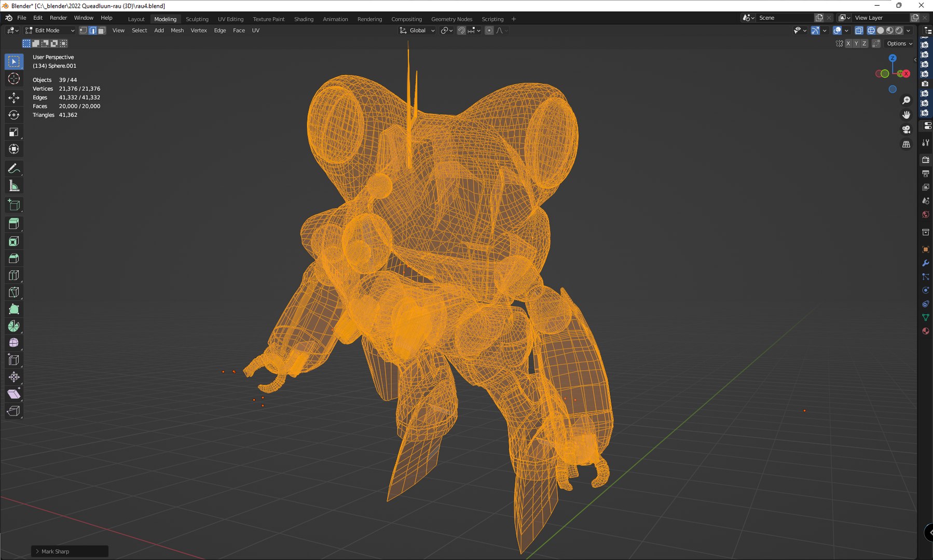Expand the Options dropdown

899,44
